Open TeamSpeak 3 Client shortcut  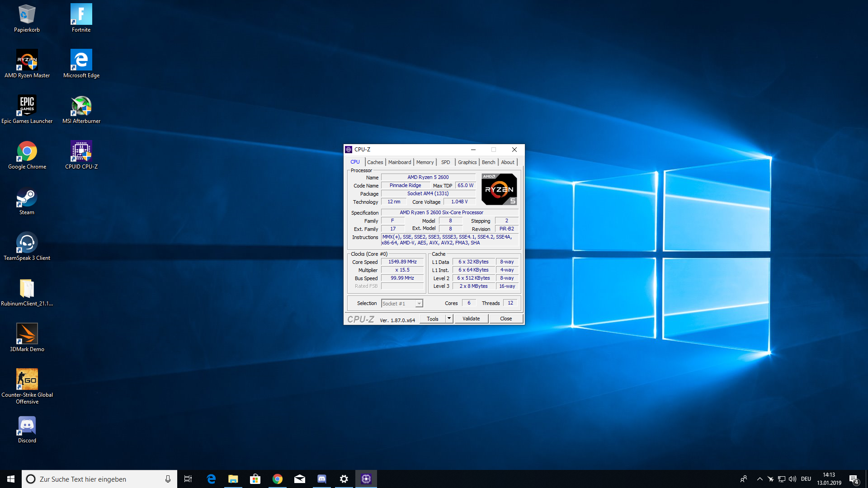pos(27,243)
